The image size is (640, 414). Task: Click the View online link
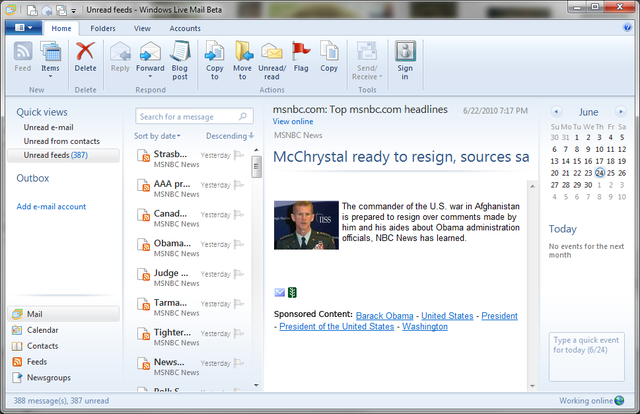[293, 121]
